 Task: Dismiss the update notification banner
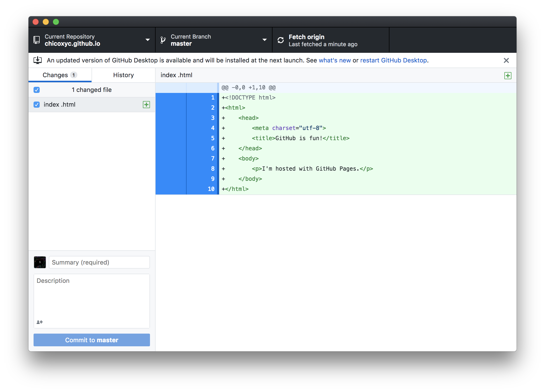point(506,60)
